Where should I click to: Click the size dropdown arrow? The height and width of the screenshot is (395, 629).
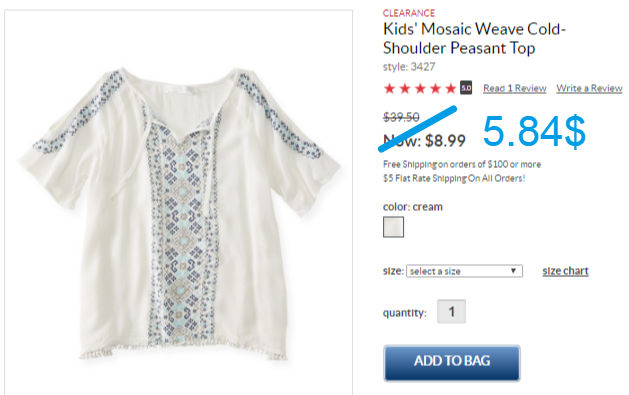[x=513, y=271]
